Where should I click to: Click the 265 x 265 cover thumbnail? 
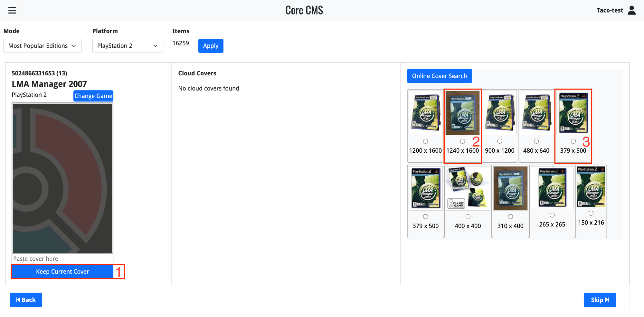[552, 187]
